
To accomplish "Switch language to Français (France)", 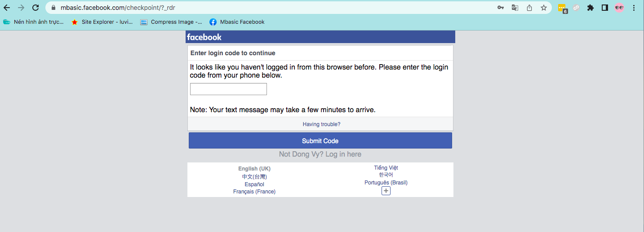I will 254,192.
